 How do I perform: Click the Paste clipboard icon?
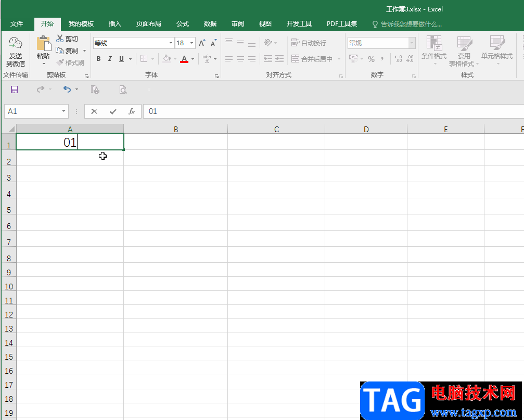click(x=43, y=43)
